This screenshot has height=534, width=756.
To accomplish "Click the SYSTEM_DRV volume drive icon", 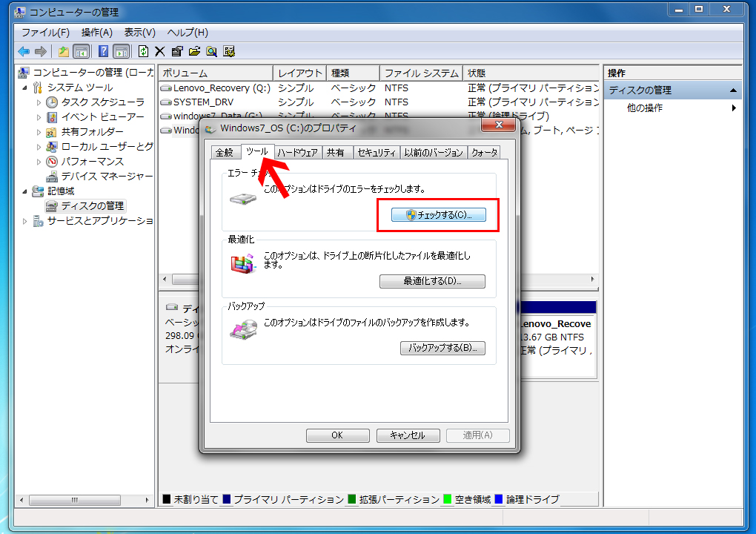I will click(166, 102).
